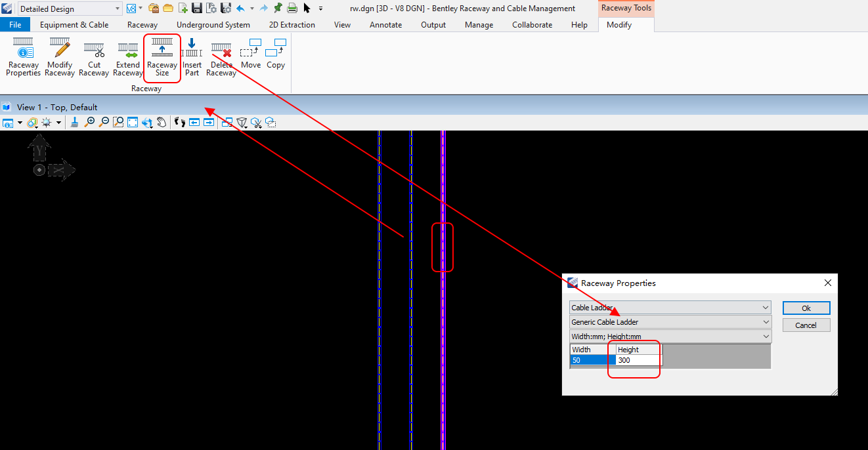Open the File menu
Screen dimensions: 868x450
(x=15, y=25)
